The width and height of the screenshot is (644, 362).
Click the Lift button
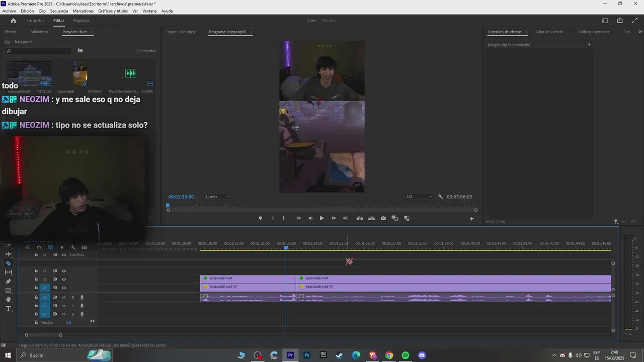[360, 218]
